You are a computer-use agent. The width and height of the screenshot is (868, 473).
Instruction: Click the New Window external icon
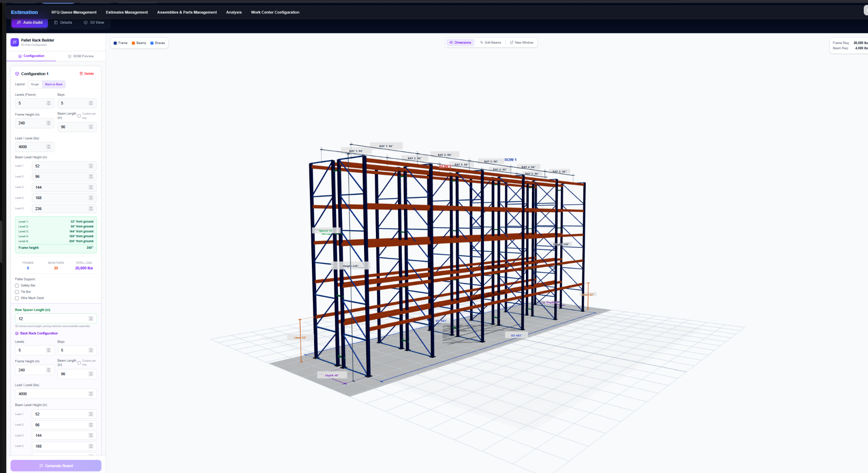coord(512,42)
